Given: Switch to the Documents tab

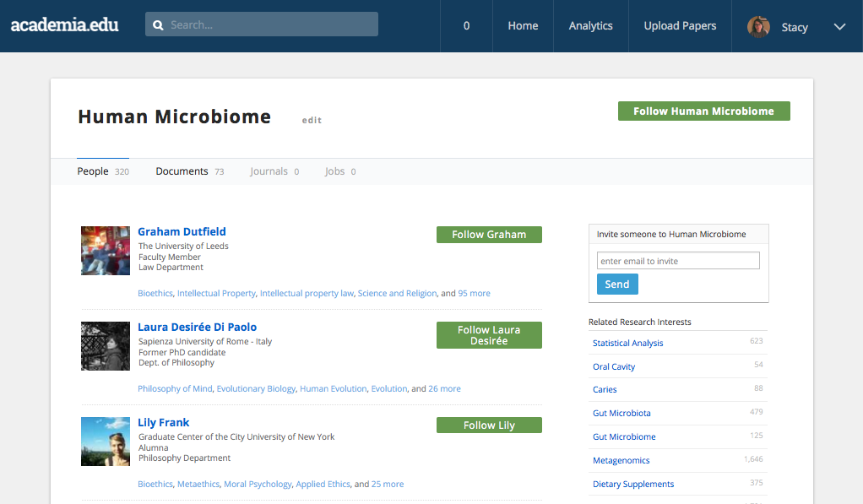Looking at the screenshot, I should pos(182,171).
